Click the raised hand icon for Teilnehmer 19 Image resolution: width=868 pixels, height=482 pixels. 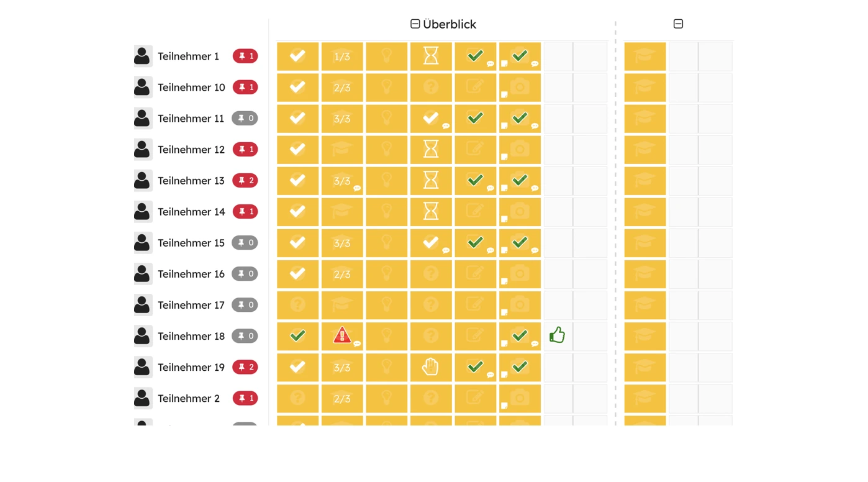pos(430,367)
